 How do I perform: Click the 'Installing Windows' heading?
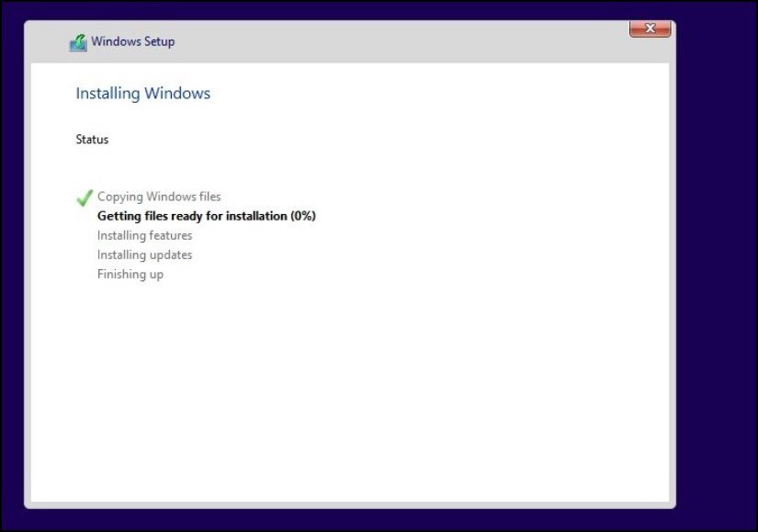pos(143,94)
